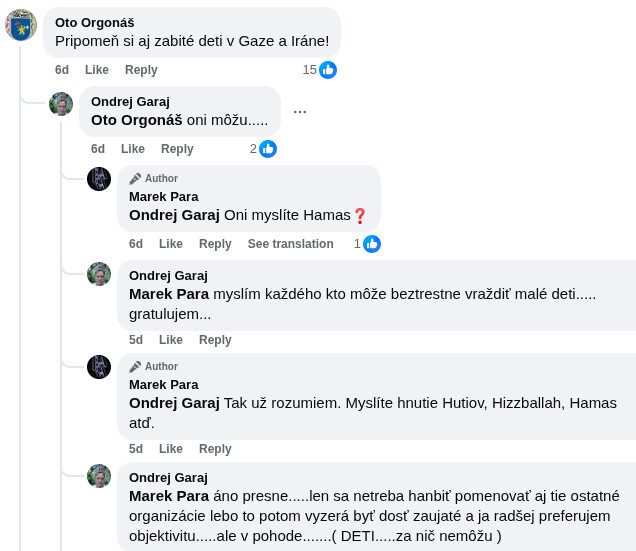This screenshot has height=551, width=636.
Task: Click the like reaction icon showing 15
Action: point(327,70)
